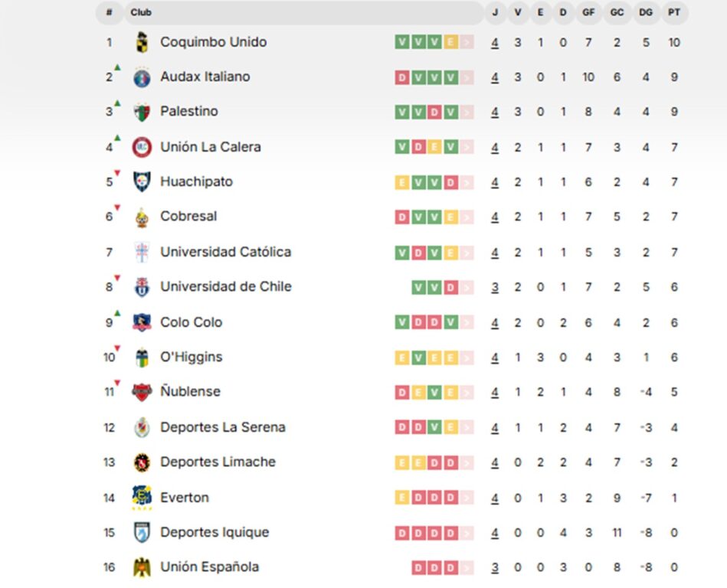Select the Audax Italiano badge icon
The height and width of the screenshot is (588, 727).
point(142,77)
